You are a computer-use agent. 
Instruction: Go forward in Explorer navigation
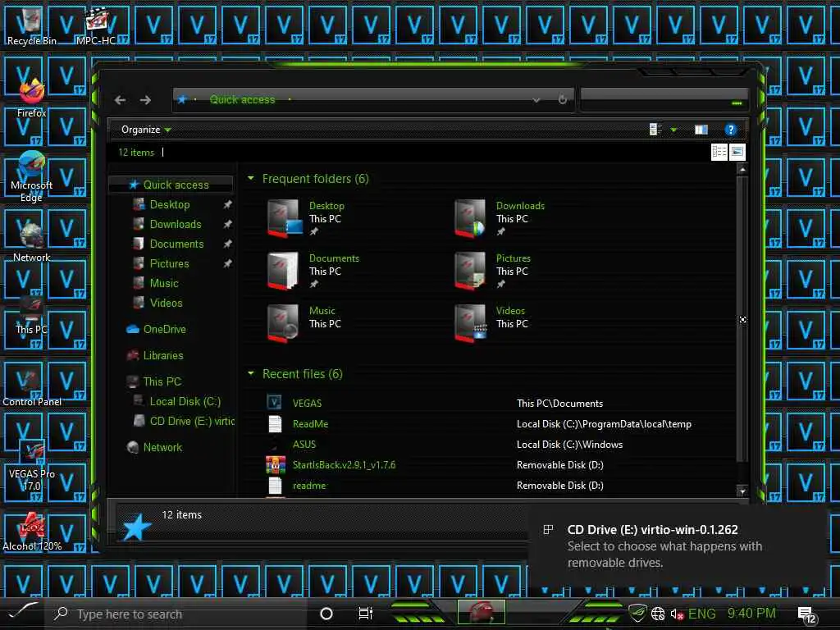(x=145, y=100)
